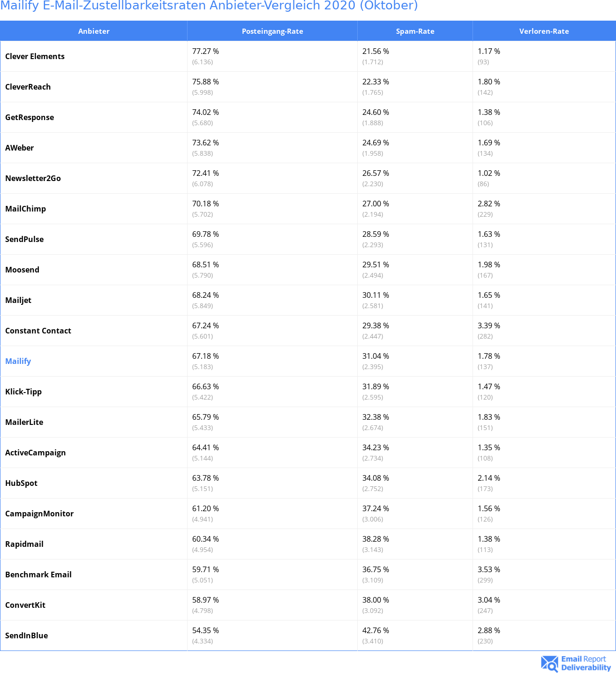616x673 pixels.
Task: Select the SendInBlue row at the bottom
Action: pos(308,635)
